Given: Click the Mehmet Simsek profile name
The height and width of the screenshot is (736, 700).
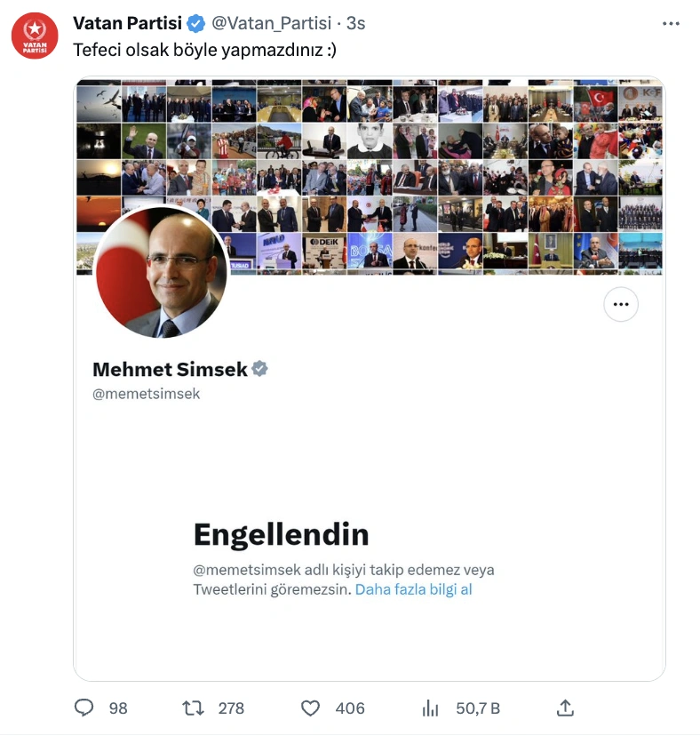Looking at the screenshot, I should [x=170, y=369].
